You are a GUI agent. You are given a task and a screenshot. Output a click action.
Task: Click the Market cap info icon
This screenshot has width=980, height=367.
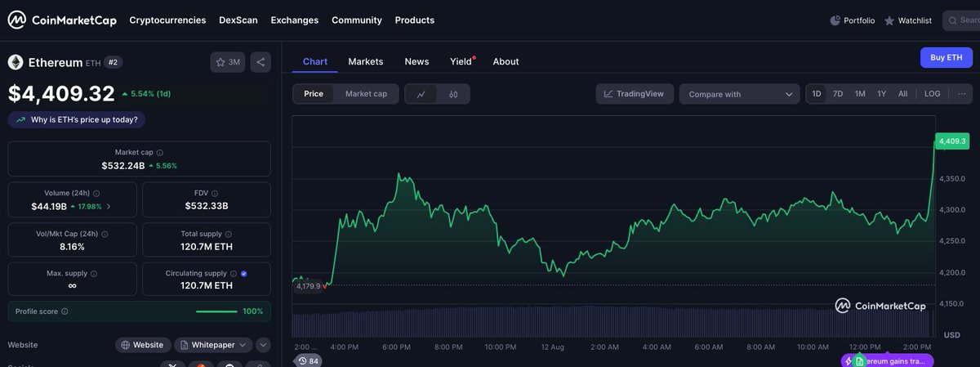(x=160, y=153)
